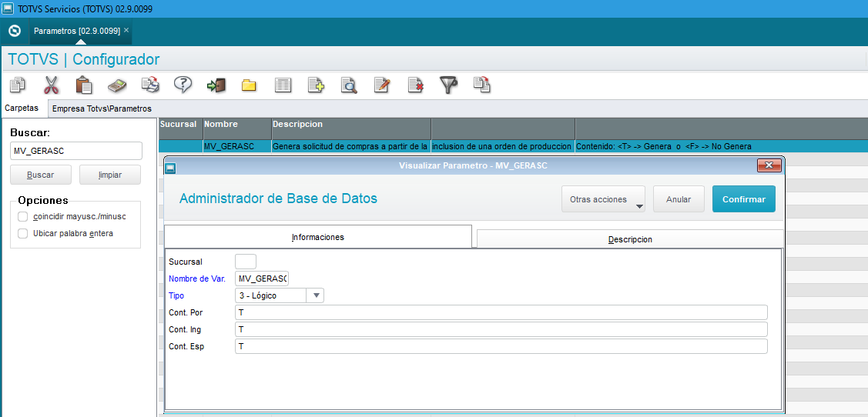Click the Nombre column header

coord(237,128)
